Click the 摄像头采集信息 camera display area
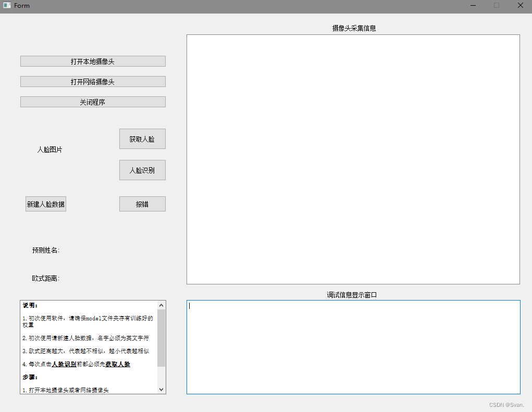This screenshot has height=412, width=532. [x=353, y=159]
